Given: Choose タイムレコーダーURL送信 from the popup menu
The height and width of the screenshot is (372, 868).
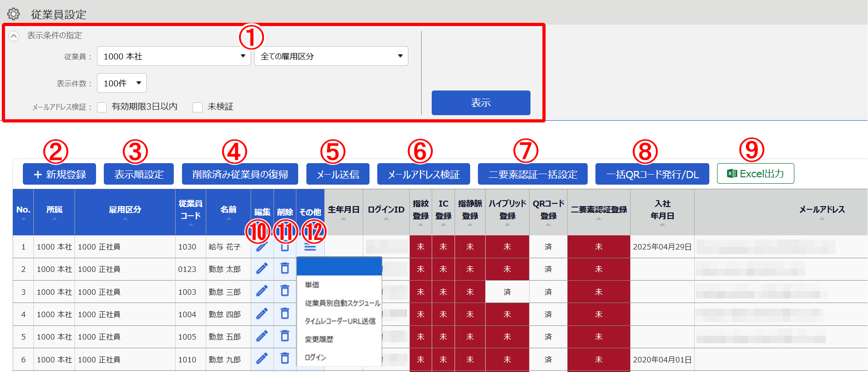Looking at the screenshot, I should tap(339, 321).
